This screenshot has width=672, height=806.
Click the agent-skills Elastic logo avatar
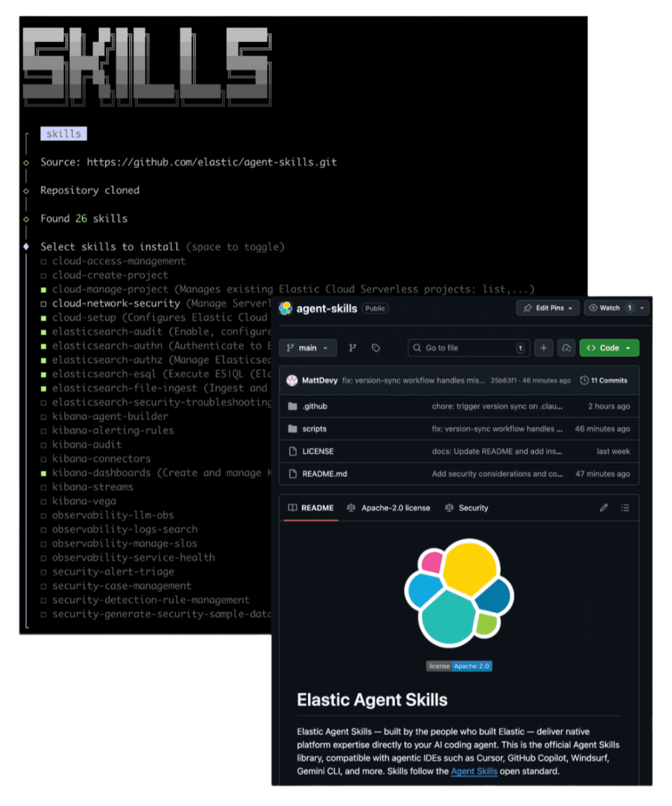pyautogui.click(x=287, y=309)
